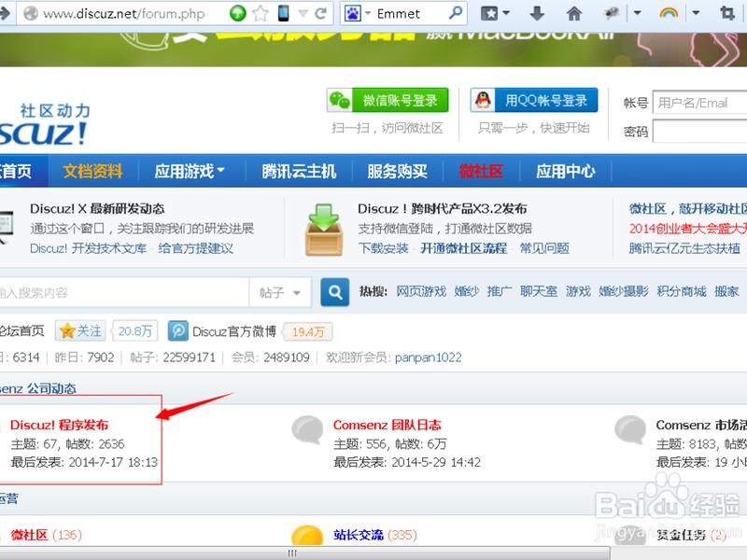Click the green go arrow in address bar
This screenshot has height=560, width=747.
238,13
